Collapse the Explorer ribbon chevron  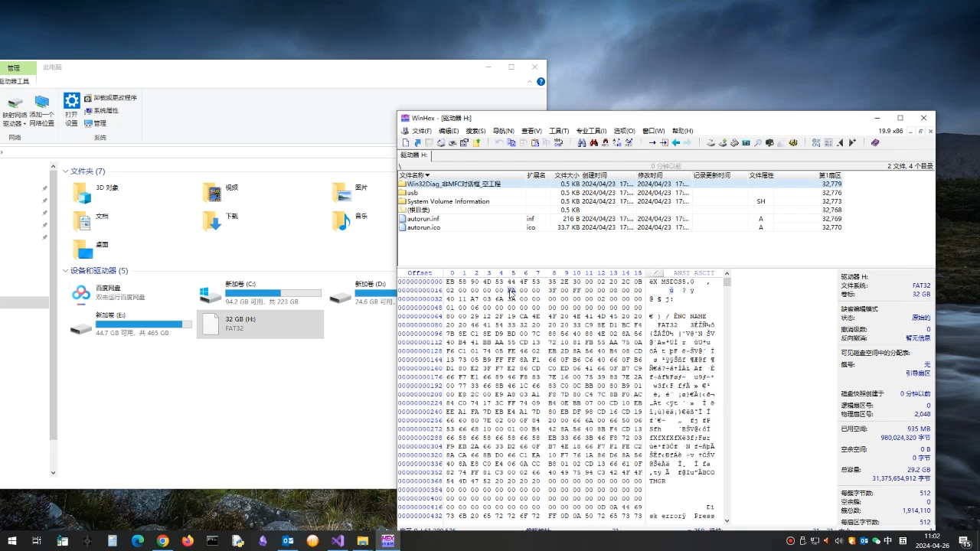[x=529, y=81]
